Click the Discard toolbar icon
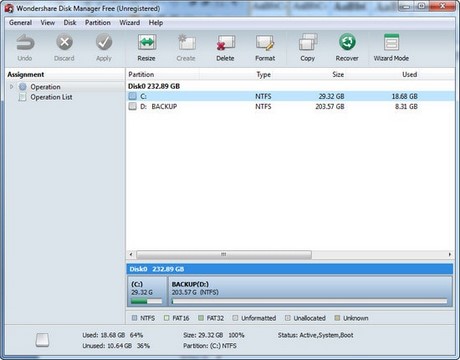This screenshot has width=460, height=360. [64, 42]
